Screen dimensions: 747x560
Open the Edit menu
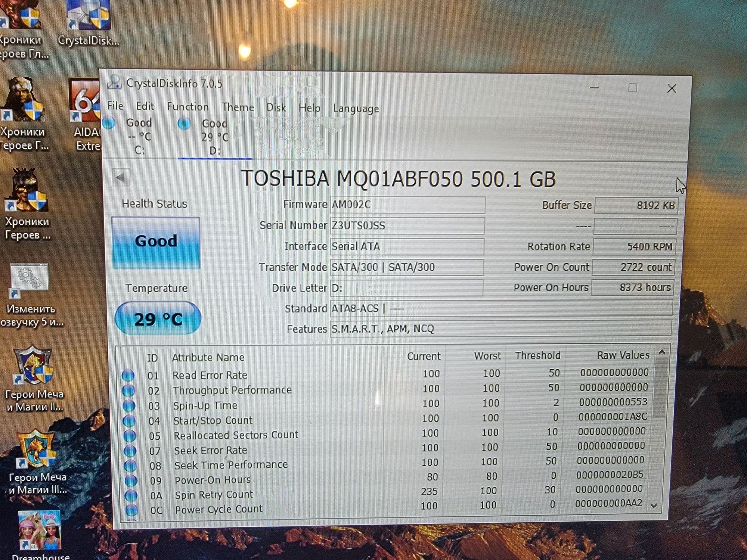point(145,106)
